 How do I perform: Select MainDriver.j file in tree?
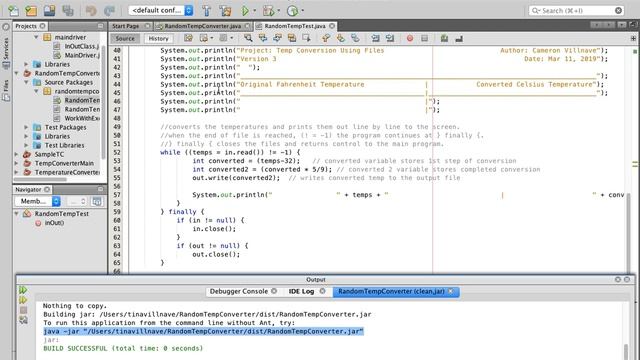point(82,55)
